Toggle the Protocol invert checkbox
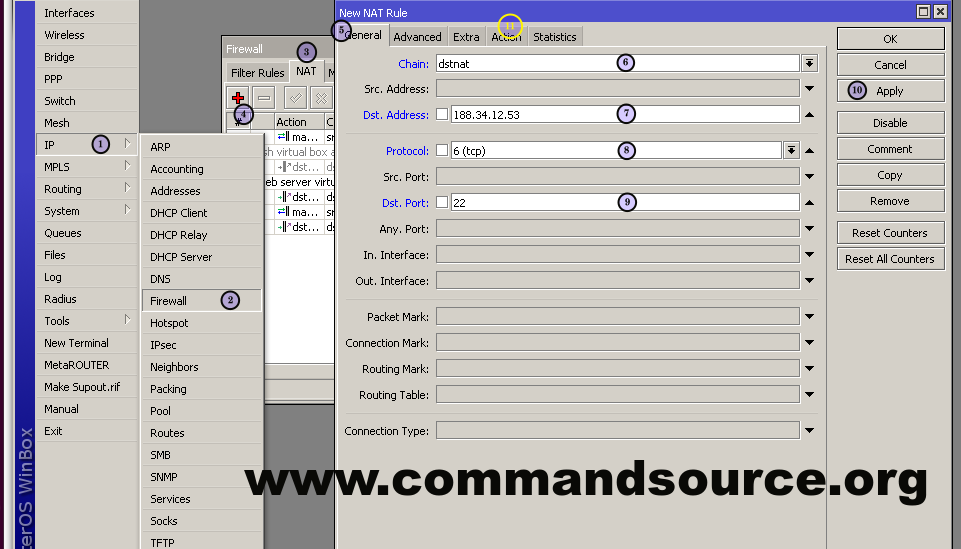 tap(442, 151)
